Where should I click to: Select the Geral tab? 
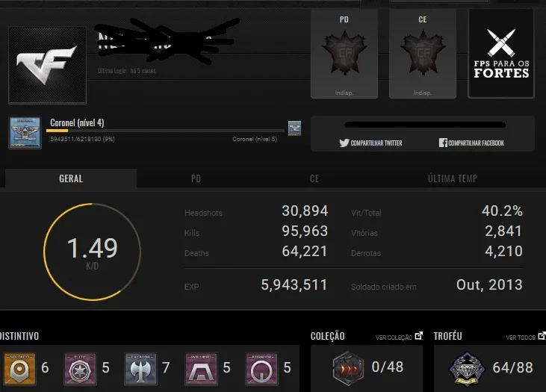click(x=71, y=178)
